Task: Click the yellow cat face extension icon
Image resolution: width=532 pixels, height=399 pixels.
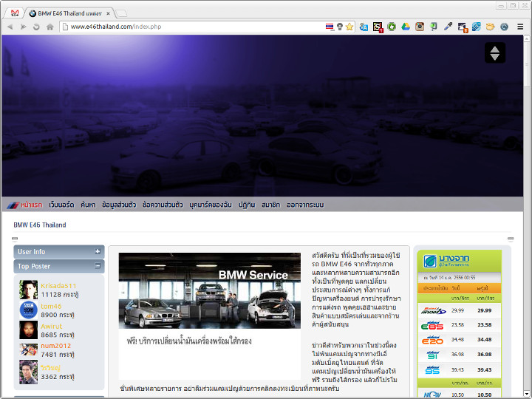Action: point(490,27)
